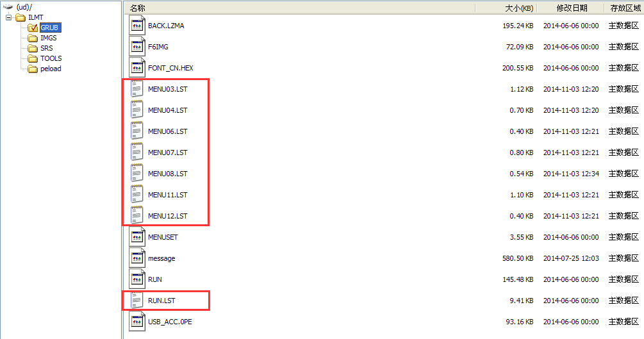The image size is (644, 339).
Task: Click the 3.55 KB size value
Action: (x=522, y=237)
